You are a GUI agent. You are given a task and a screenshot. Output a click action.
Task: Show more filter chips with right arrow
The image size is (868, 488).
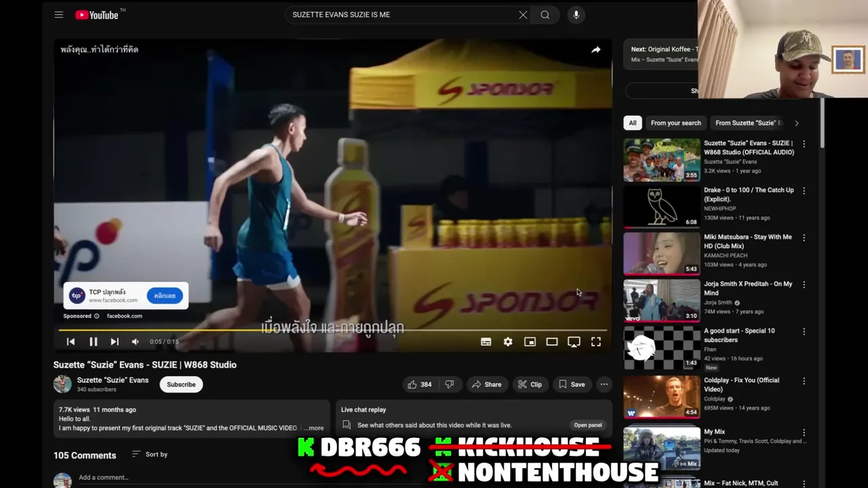tap(797, 123)
